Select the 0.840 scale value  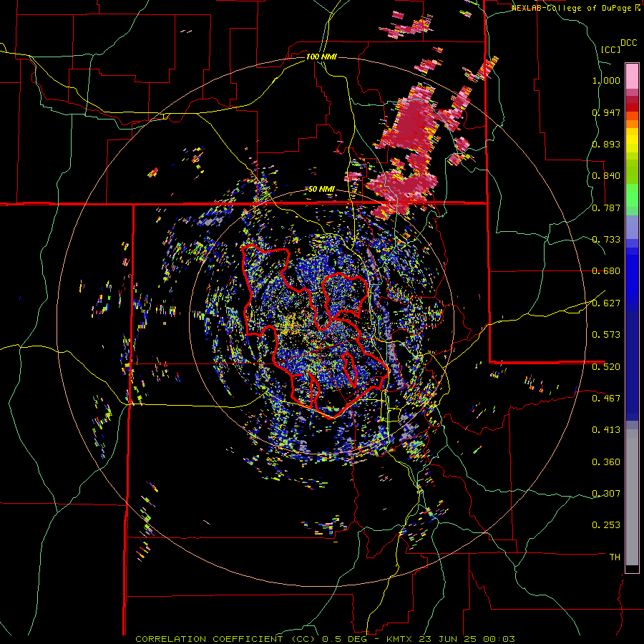click(606, 176)
